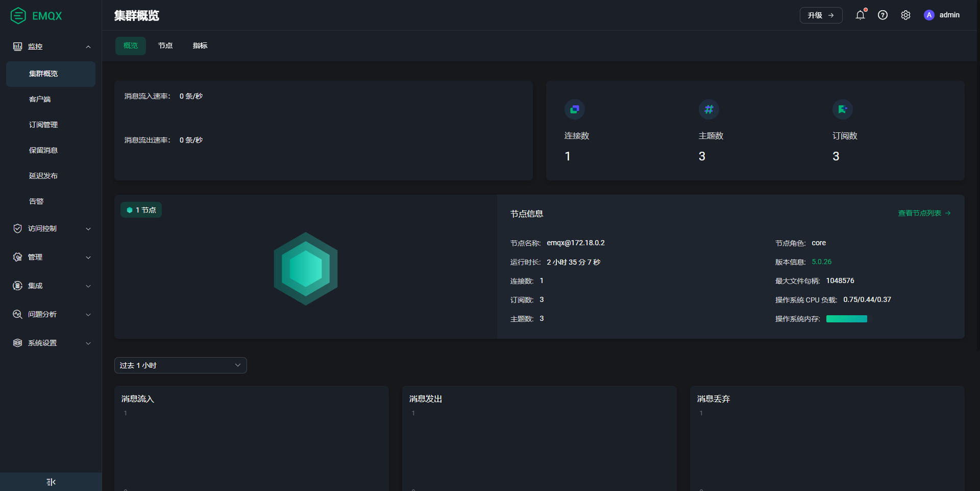The width and height of the screenshot is (980, 491).
Task: Open the 查看节点列表 link
Action: click(x=924, y=213)
